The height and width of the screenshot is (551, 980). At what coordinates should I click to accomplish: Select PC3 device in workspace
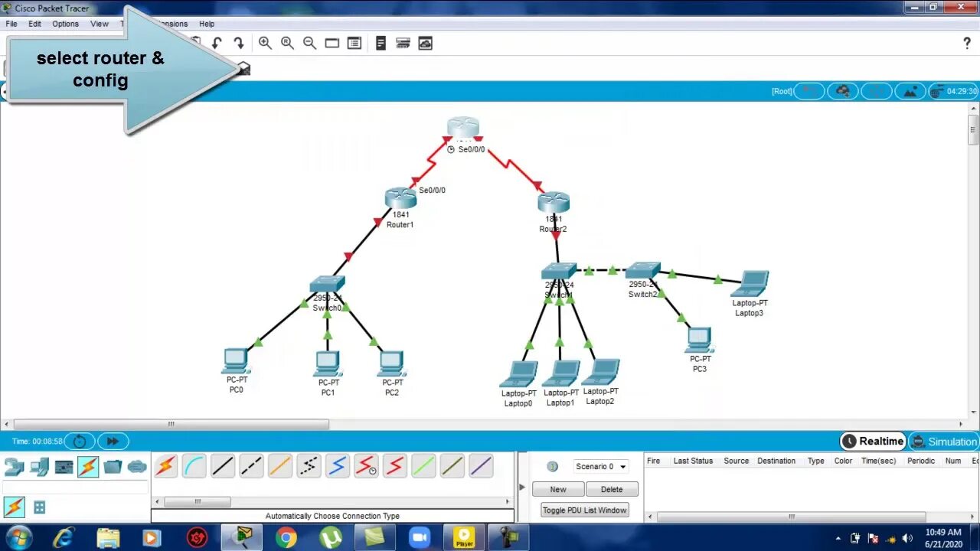(699, 340)
